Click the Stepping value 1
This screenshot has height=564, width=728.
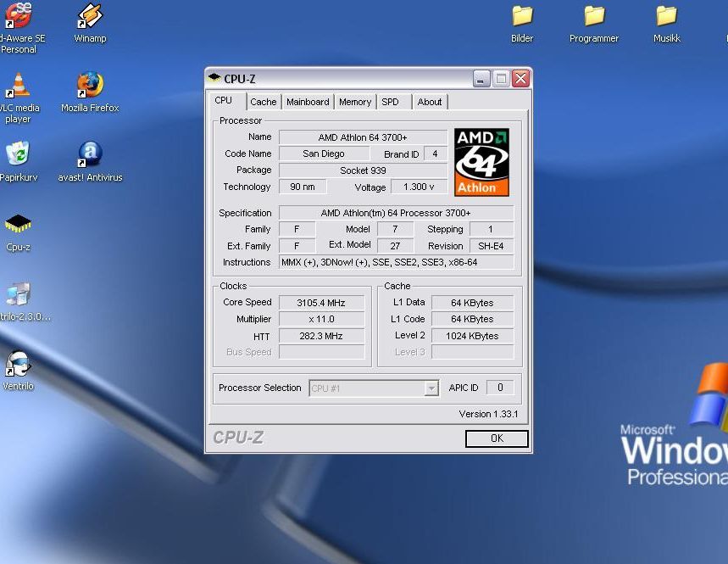492,229
